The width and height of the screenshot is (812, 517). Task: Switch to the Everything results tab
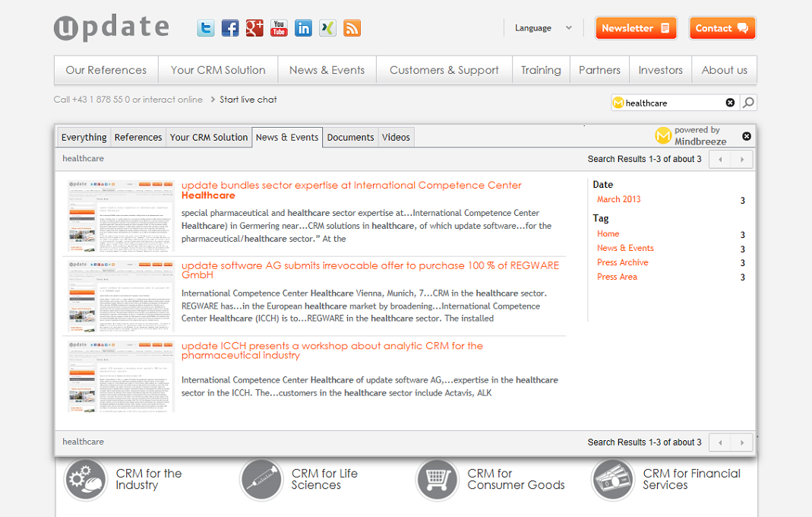click(84, 138)
